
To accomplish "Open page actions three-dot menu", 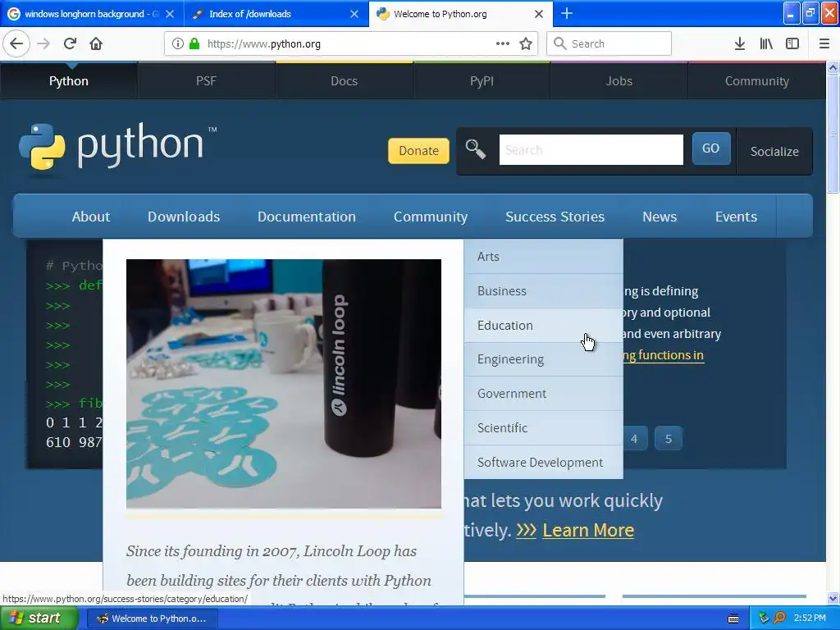I will coord(503,44).
